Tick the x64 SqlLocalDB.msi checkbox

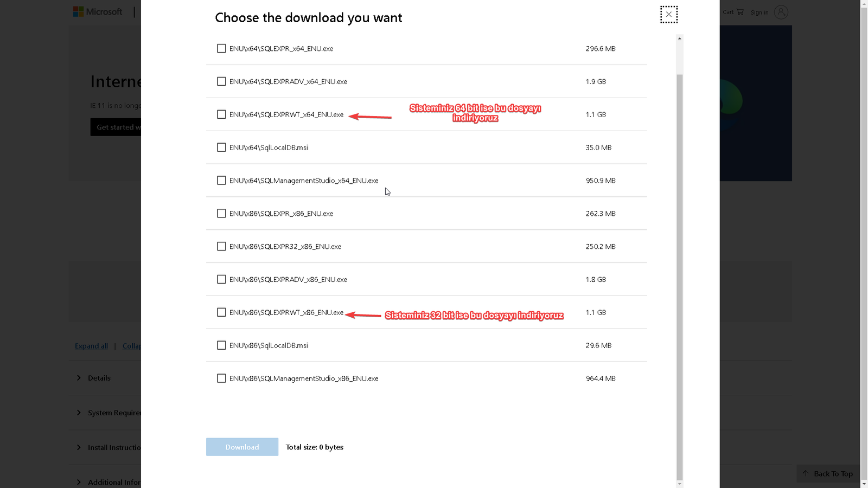[x=221, y=147]
